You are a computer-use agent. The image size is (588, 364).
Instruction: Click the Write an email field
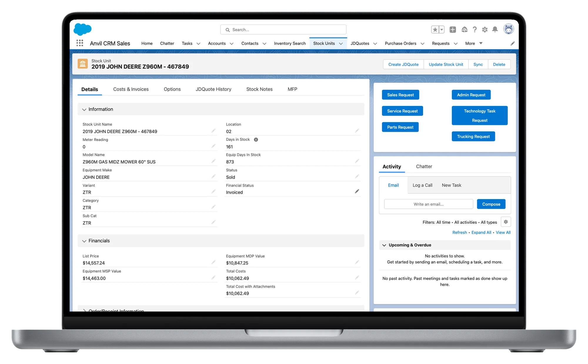(x=428, y=204)
